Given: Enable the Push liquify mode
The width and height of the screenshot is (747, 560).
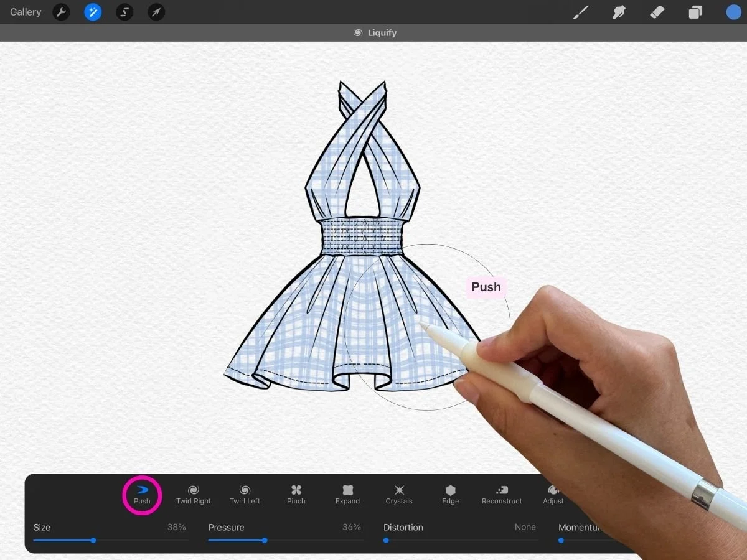Looking at the screenshot, I should coord(142,493).
